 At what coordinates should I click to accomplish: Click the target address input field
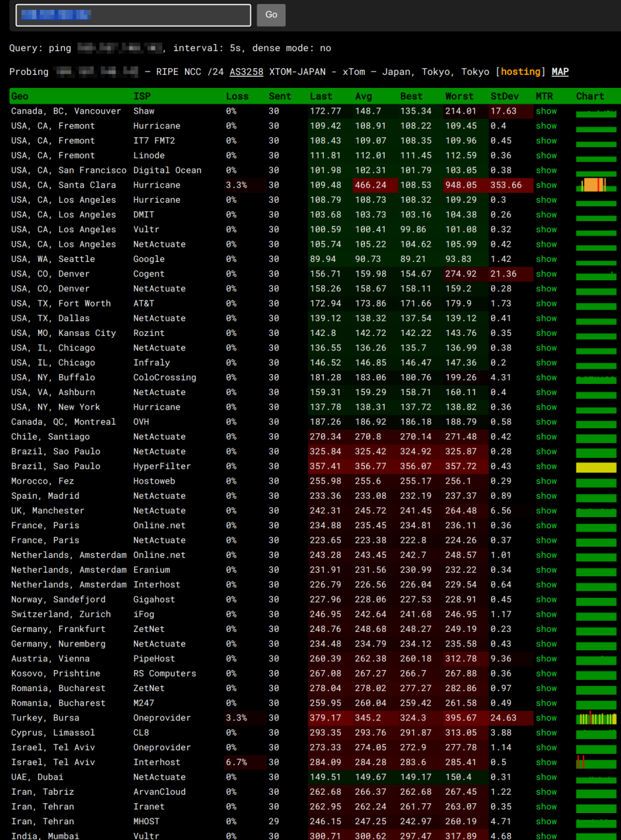133,15
